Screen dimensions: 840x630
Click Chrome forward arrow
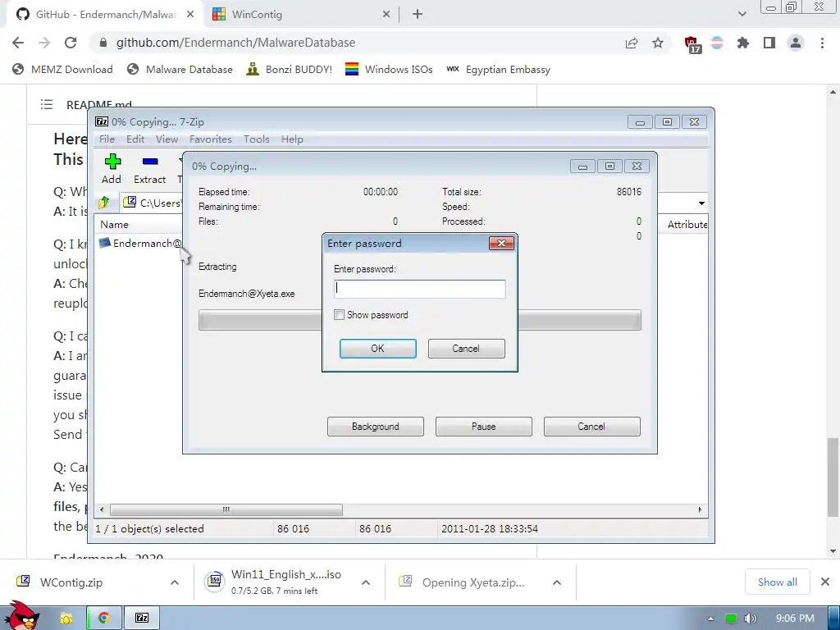click(44, 43)
